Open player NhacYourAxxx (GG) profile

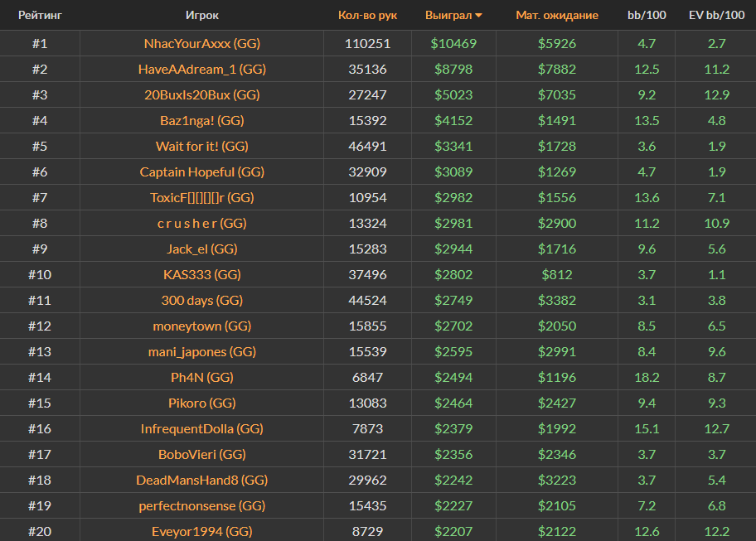(x=202, y=43)
